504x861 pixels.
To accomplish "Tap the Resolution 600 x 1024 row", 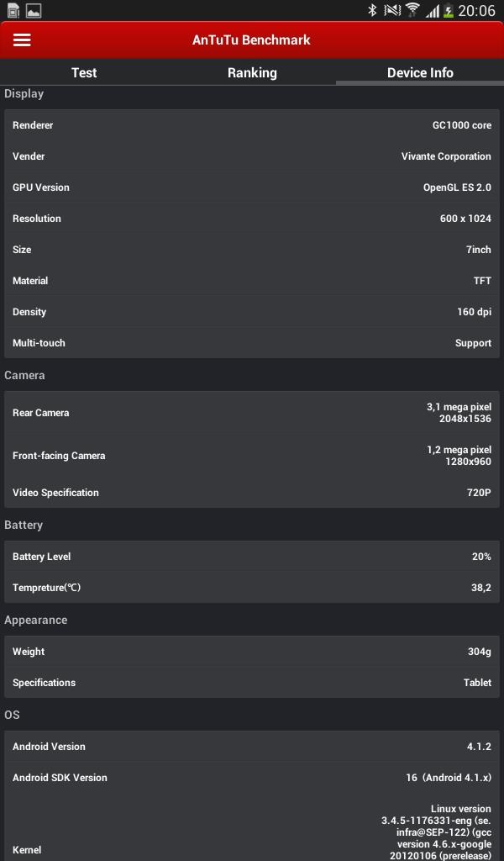I will click(252, 219).
